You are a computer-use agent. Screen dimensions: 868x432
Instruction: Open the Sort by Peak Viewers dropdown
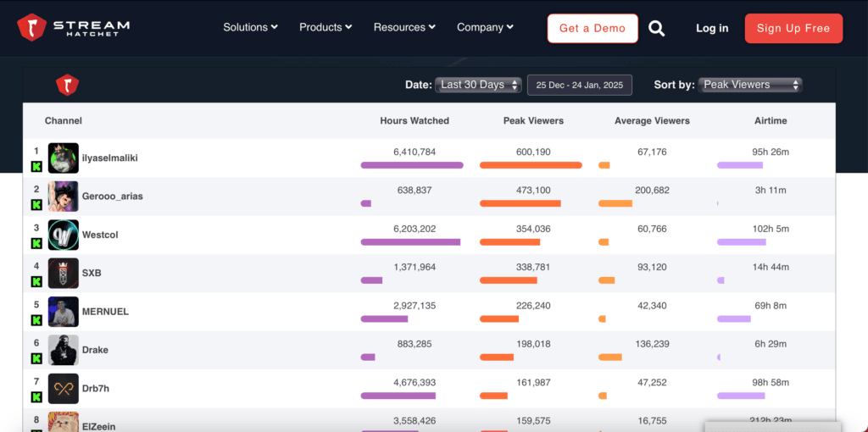coord(750,85)
